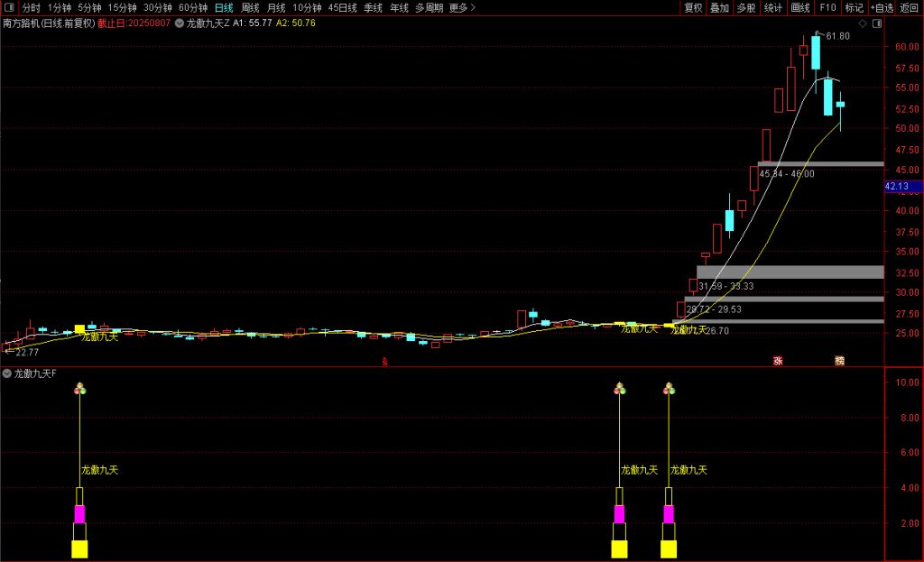
Task: Select the 60分钟 period tab
Action: click(x=193, y=8)
